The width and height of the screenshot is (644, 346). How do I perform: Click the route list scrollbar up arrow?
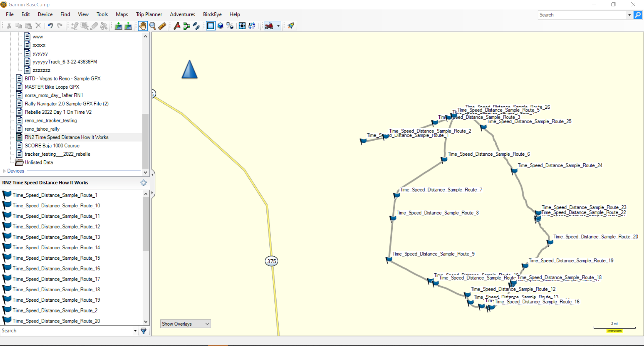[x=146, y=194]
